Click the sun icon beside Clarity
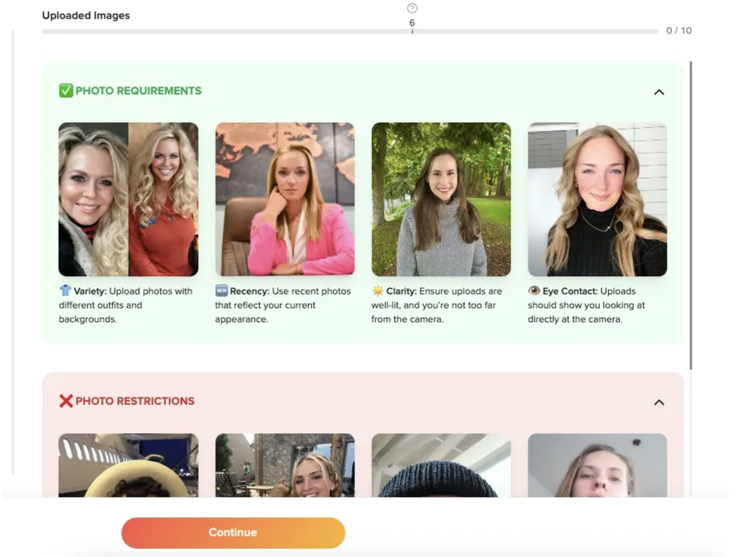This screenshot has height=557, width=756. tap(378, 291)
